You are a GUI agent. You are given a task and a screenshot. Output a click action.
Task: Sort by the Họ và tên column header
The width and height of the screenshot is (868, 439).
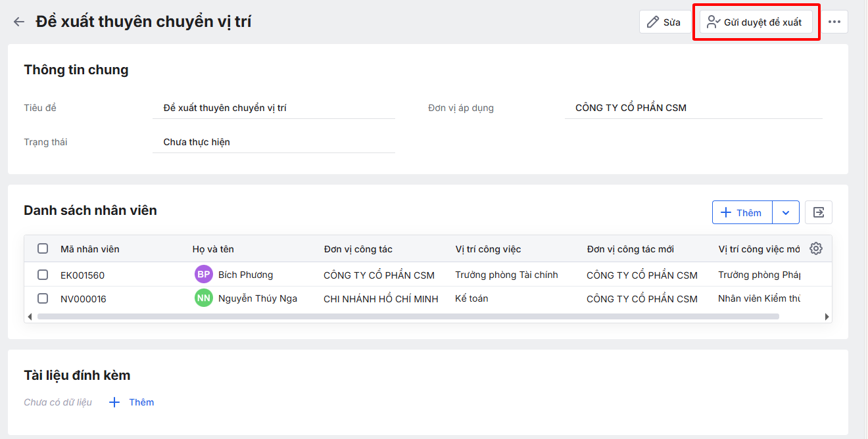(213, 249)
